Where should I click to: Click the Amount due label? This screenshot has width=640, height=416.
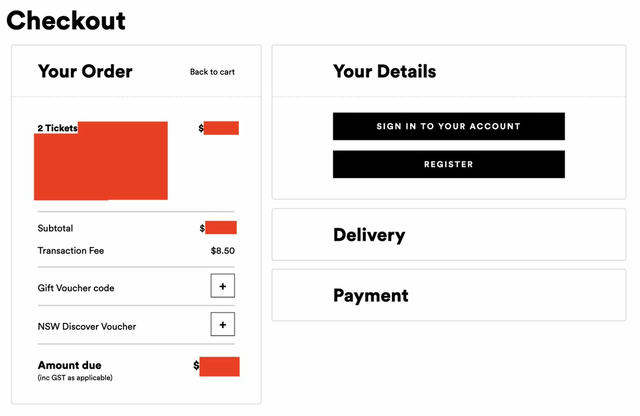click(69, 365)
